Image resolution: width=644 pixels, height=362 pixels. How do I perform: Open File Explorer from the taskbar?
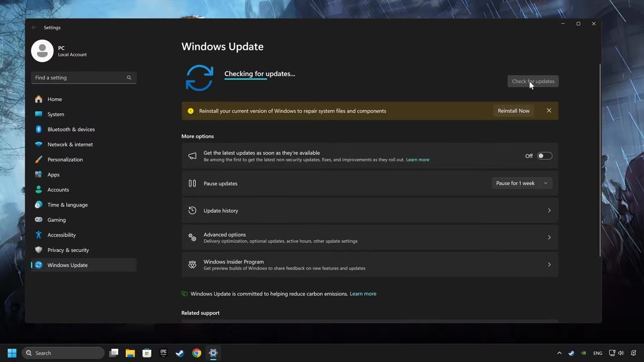click(130, 353)
